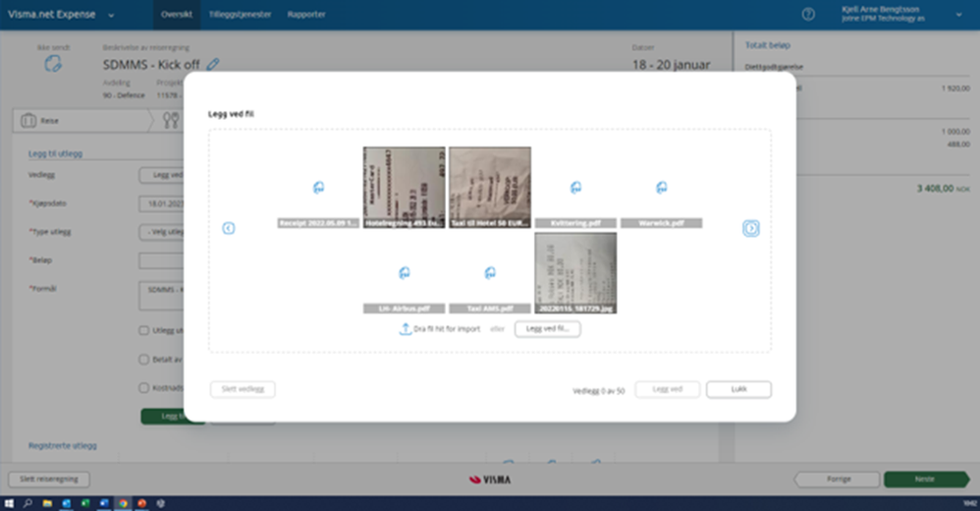The height and width of the screenshot is (511, 980).
Task: Open Excel from the taskbar
Action: 85,503
